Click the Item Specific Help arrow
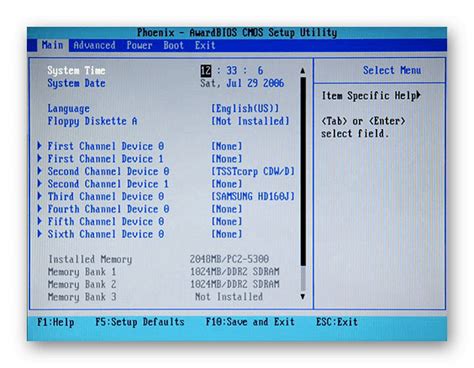This screenshot has width=474, height=368. pyautogui.click(x=418, y=95)
